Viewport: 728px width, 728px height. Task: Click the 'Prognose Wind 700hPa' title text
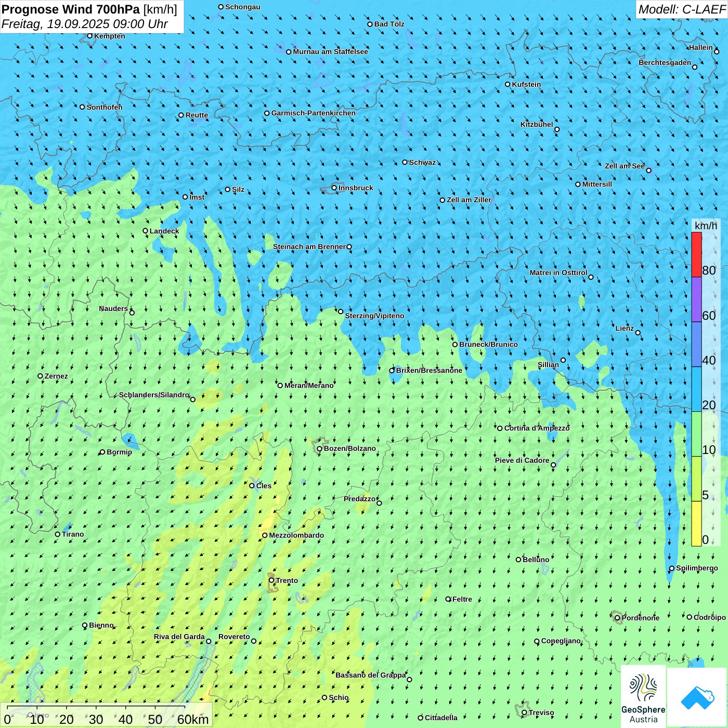[x=71, y=9]
